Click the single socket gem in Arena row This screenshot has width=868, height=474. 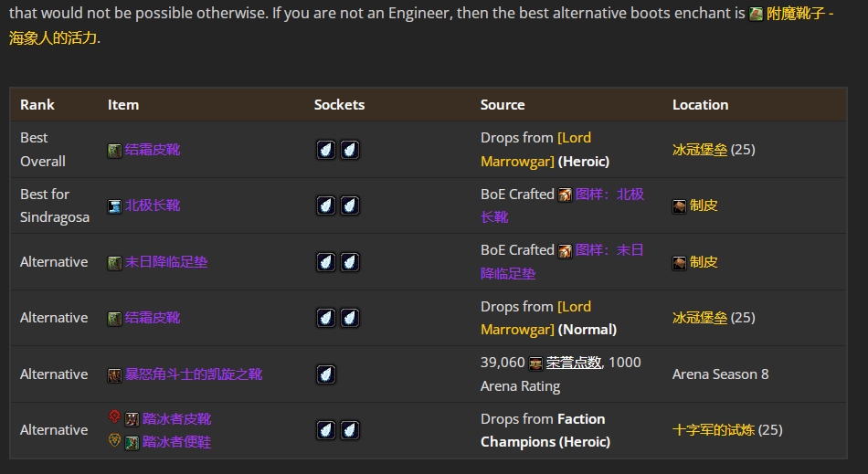coord(326,374)
